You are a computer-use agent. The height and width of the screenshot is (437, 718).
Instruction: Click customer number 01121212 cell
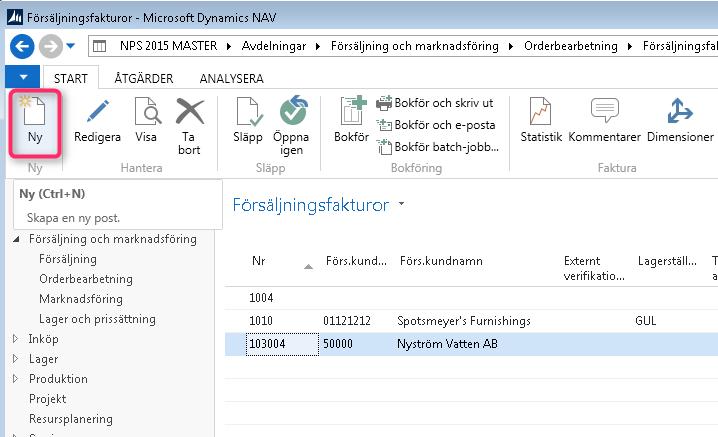(x=347, y=321)
